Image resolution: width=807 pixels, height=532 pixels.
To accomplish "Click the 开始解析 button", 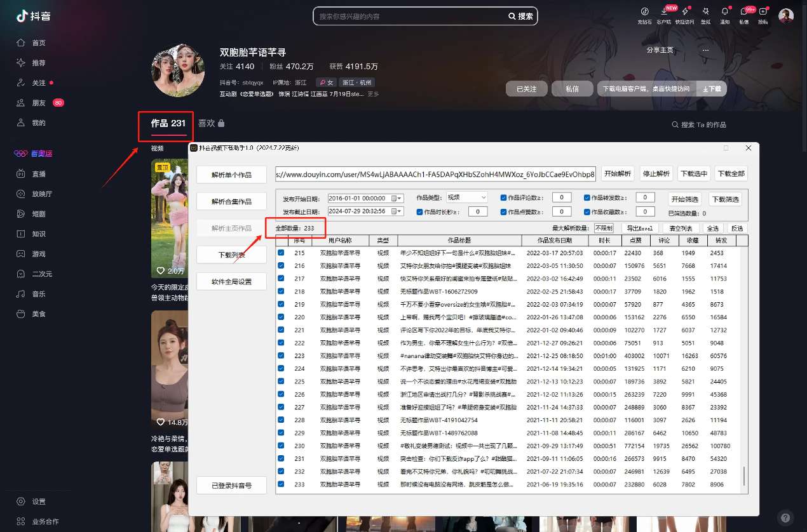I will 618,174.
